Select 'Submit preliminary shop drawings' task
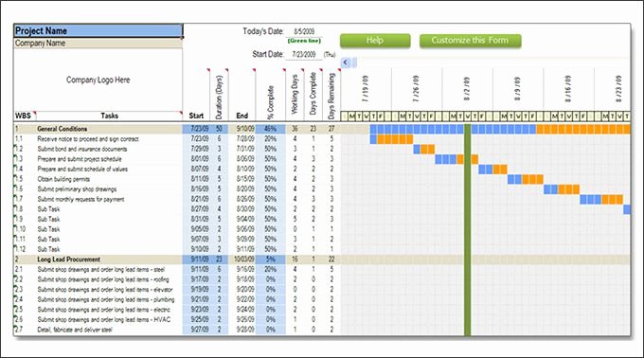 78,189
